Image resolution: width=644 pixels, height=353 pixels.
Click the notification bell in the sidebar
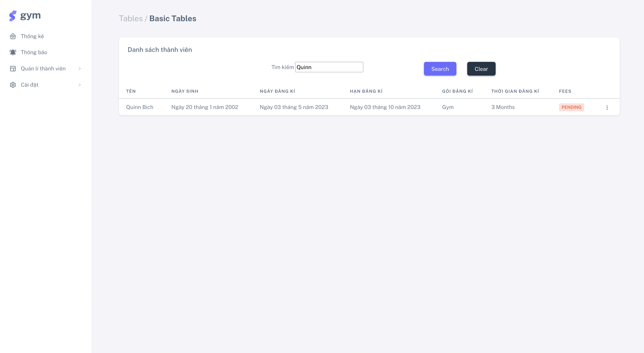(x=13, y=52)
